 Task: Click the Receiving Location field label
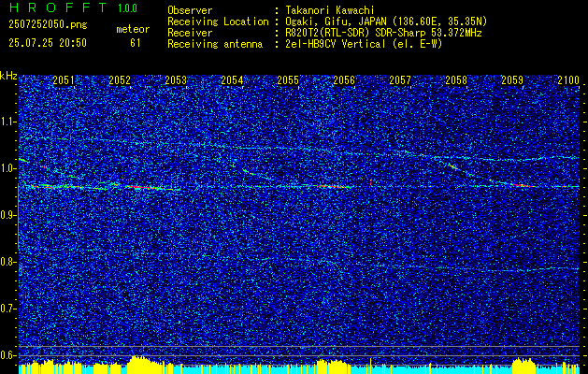coord(218,22)
